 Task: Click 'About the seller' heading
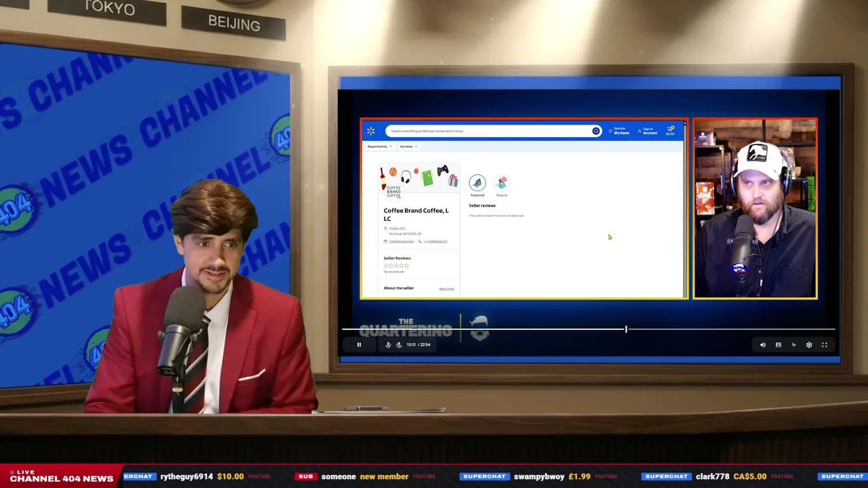tap(399, 288)
